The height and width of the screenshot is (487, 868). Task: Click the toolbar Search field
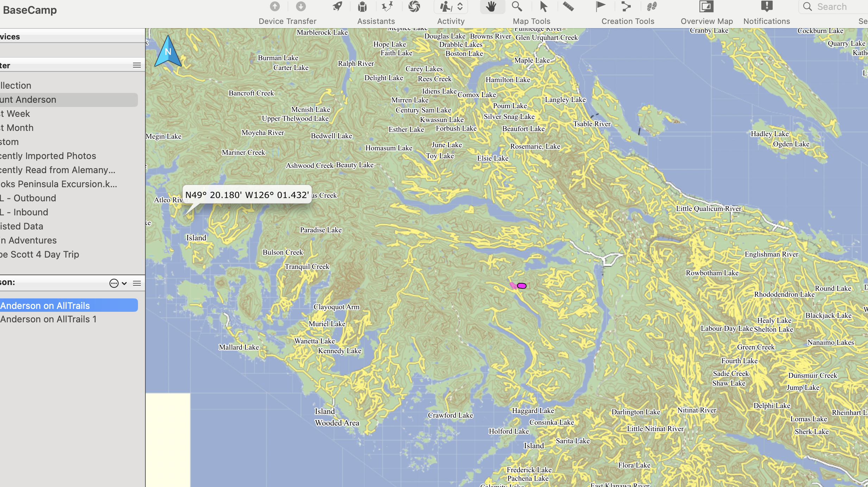pos(834,7)
